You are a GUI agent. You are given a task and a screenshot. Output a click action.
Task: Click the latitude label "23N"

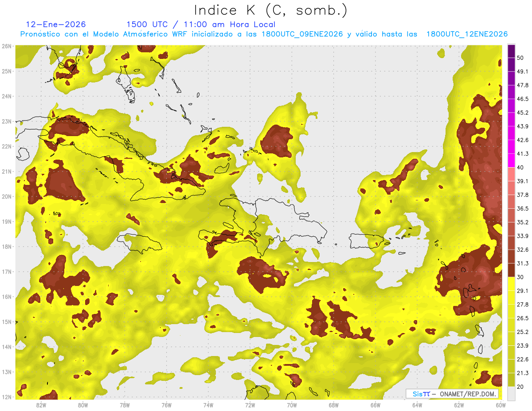coord(6,121)
